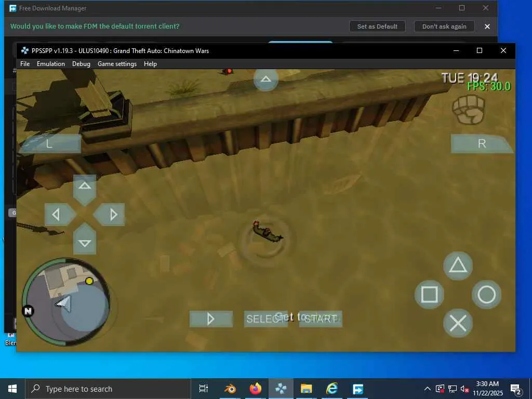532x399 pixels.
Task: Click the yellow mission blip on minimap
Action: 89,281
